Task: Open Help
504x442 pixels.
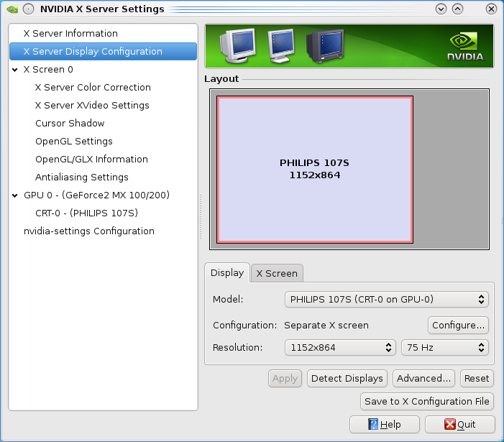Action: (x=384, y=424)
